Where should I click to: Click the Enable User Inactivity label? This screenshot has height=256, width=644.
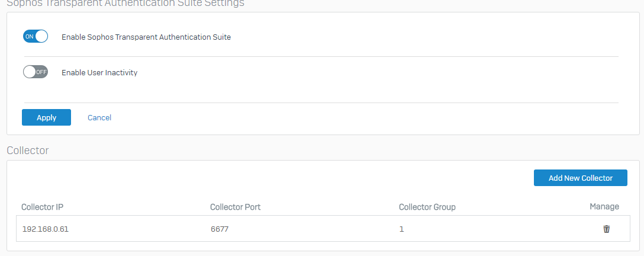point(99,73)
